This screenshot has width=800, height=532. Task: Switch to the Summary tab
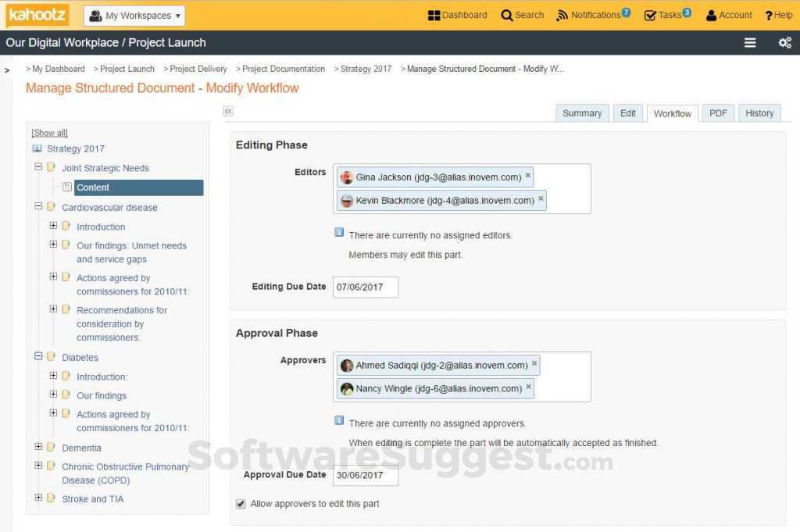[581, 113]
